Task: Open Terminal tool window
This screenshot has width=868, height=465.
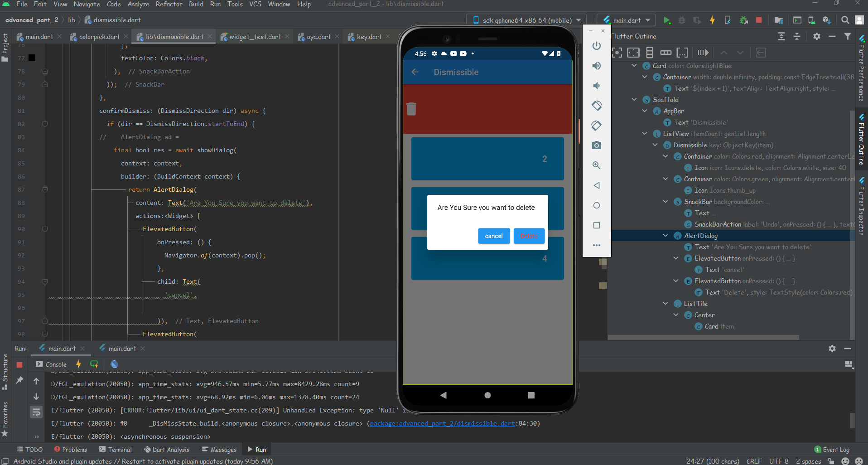Action: (116, 450)
